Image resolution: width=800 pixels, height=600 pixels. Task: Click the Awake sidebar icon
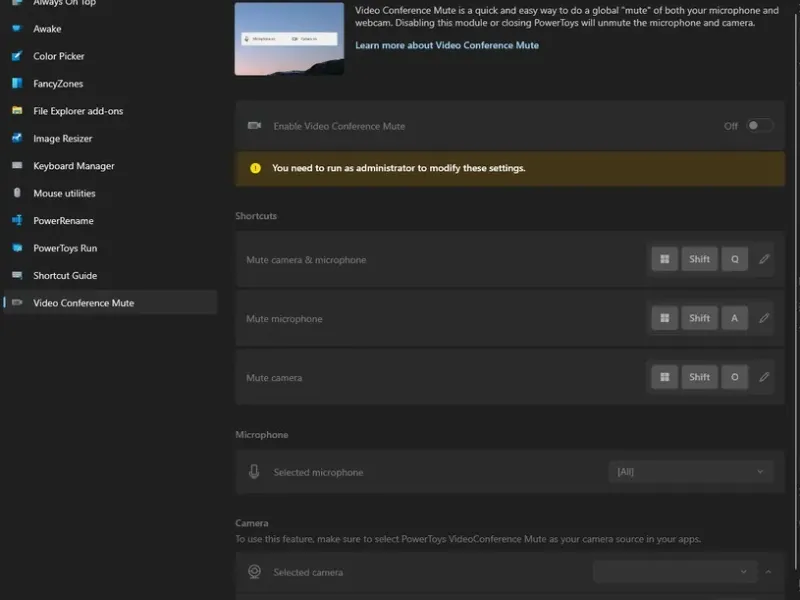[17, 29]
